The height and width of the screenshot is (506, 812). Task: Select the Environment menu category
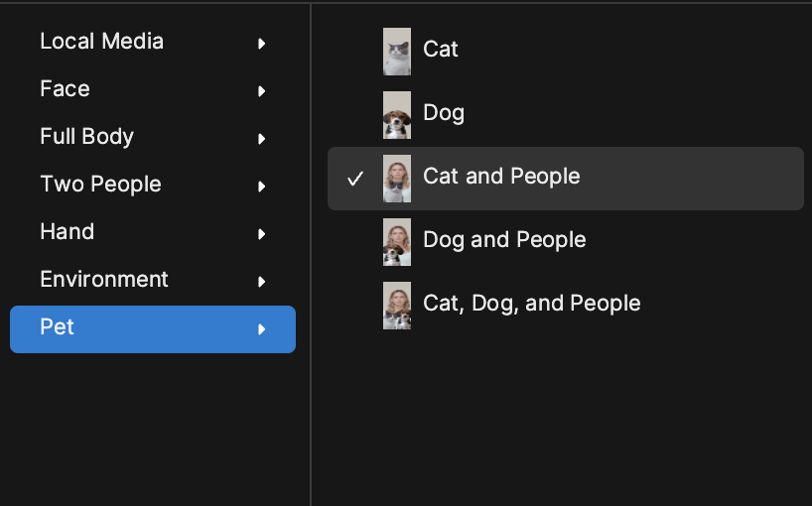coord(104,280)
